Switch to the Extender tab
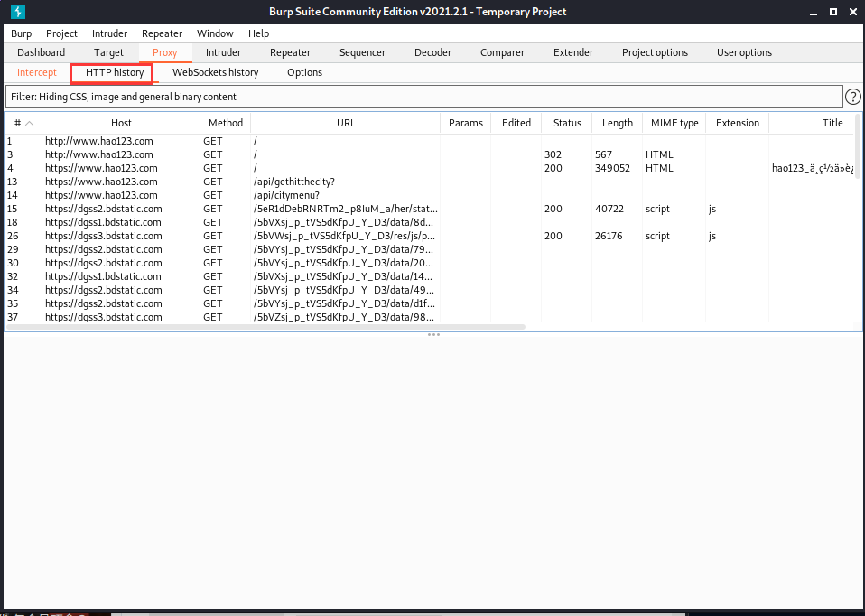 [573, 52]
